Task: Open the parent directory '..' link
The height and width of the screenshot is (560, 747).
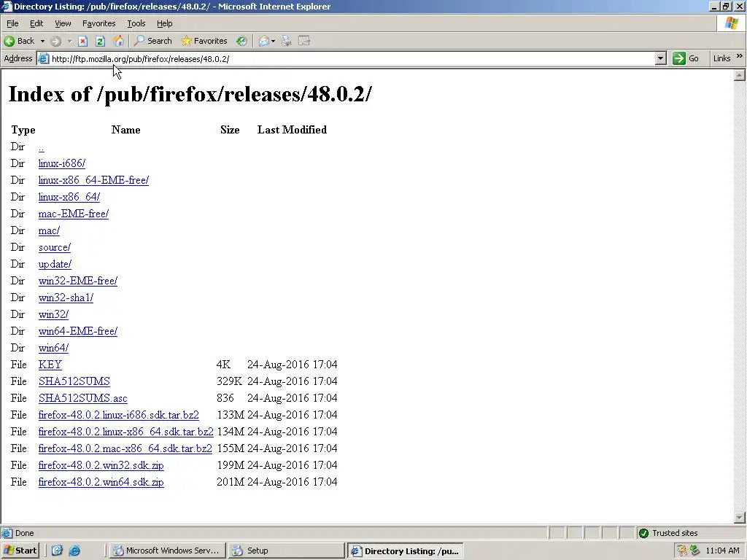Action: pos(42,147)
